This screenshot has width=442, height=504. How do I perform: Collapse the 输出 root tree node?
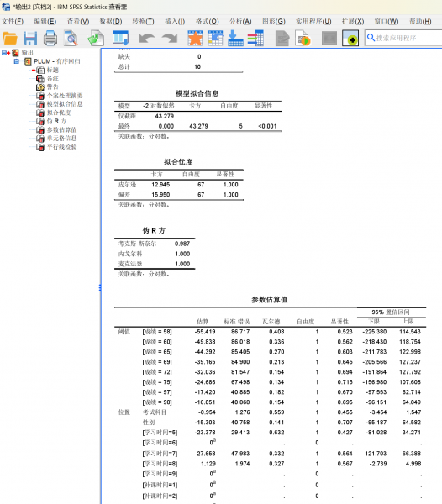(4, 53)
